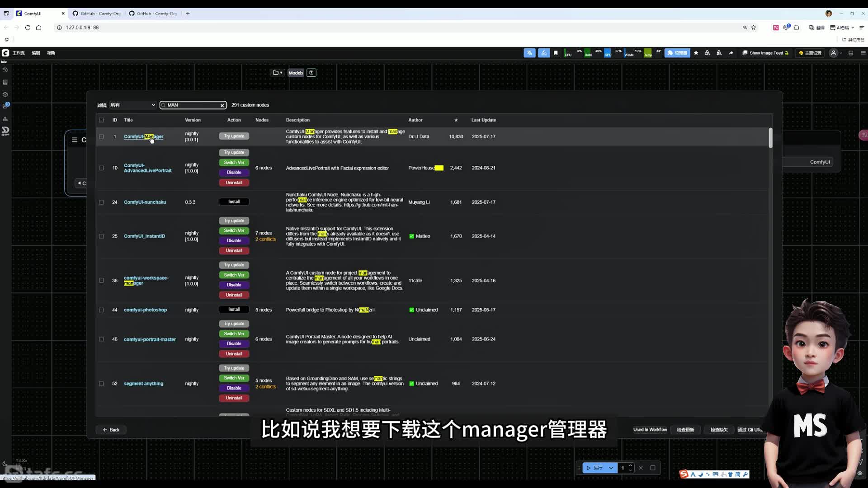Open the ComfyUI-Manager title link

[143, 136]
